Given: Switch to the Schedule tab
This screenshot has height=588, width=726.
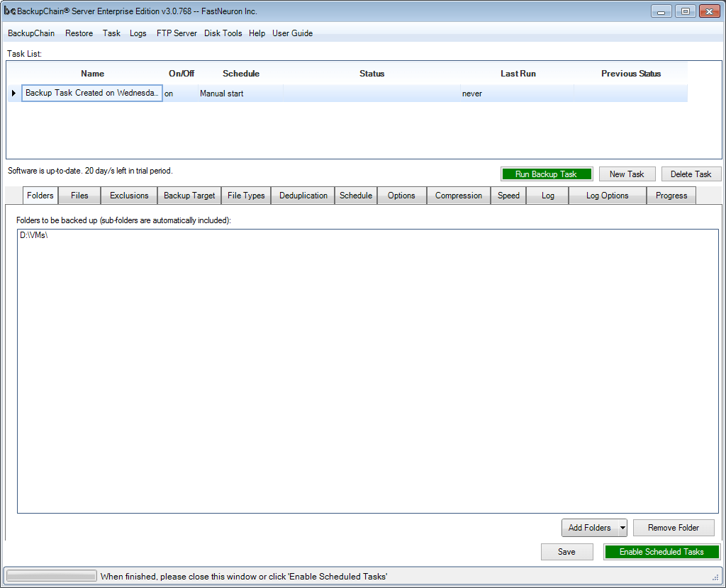Looking at the screenshot, I should (x=356, y=196).
